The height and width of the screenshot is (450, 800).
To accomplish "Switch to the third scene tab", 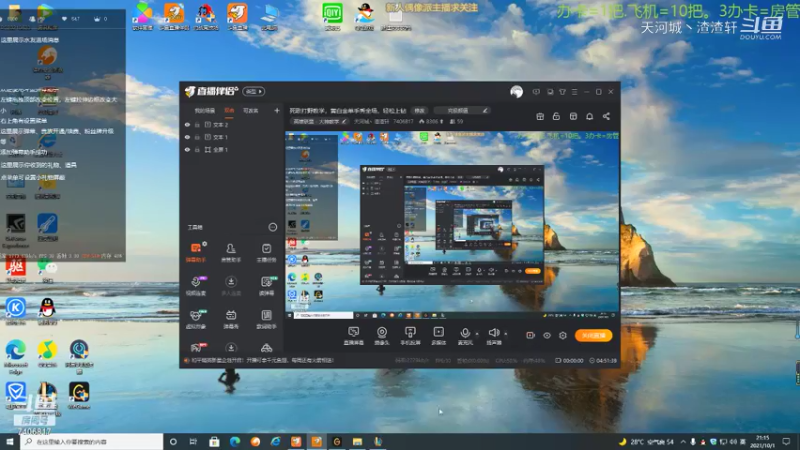I will tap(251, 111).
